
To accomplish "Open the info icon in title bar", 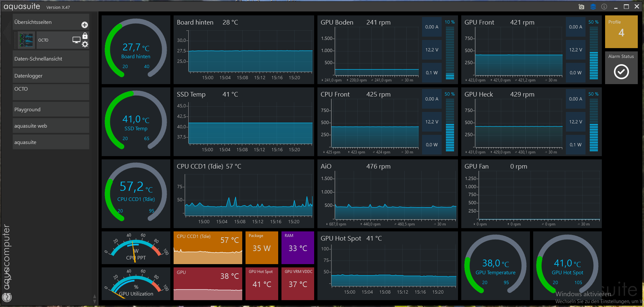I will pyautogui.click(x=604, y=7).
